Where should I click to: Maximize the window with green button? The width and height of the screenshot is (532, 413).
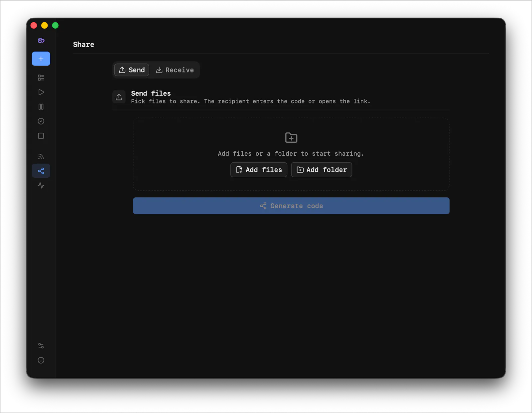55,25
